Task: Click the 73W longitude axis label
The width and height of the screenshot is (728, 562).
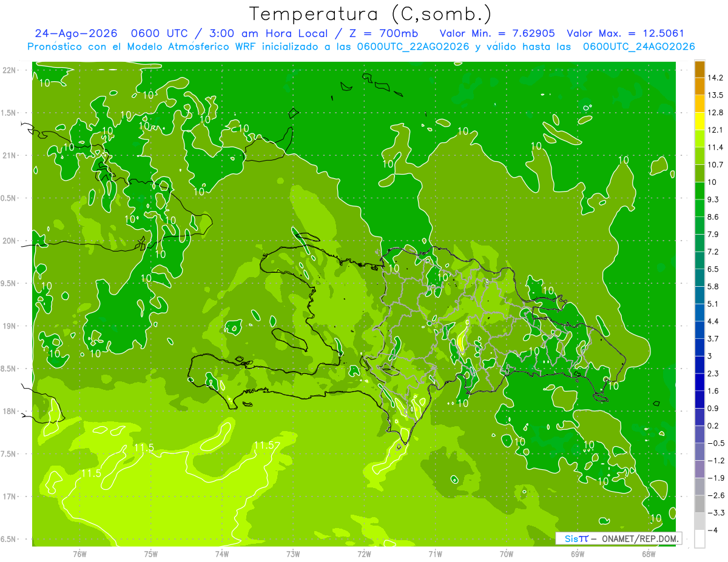Action: coord(293,554)
